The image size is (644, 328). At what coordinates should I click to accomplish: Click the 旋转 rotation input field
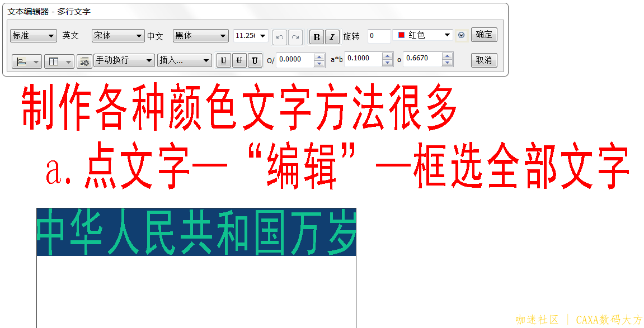point(379,36)
